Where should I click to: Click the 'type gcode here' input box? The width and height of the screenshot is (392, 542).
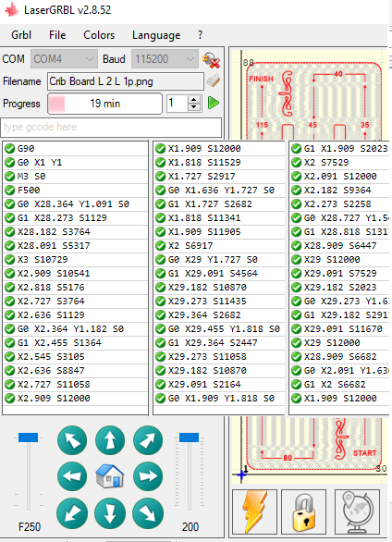111,128
